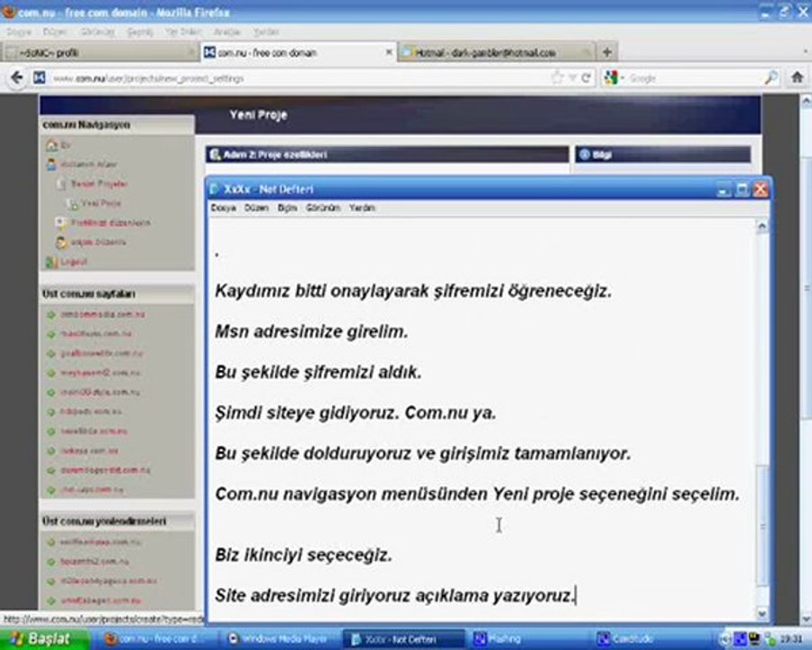Open Firefox Araçlar menu

[x=226, y=32]
